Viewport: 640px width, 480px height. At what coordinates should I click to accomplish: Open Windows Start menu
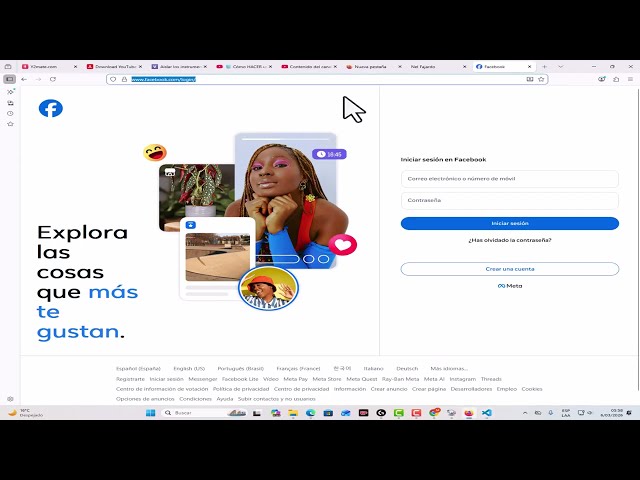coord(150,413)
